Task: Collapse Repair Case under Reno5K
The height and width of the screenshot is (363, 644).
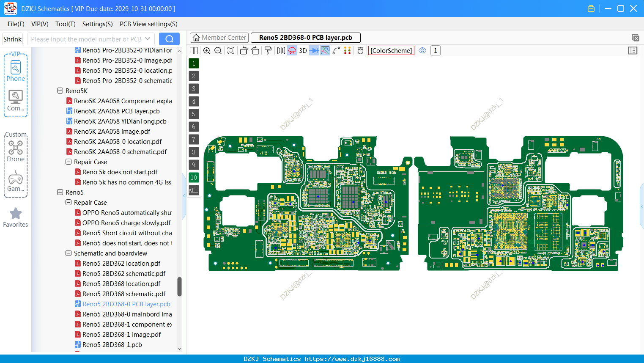Action: (69, 162)
